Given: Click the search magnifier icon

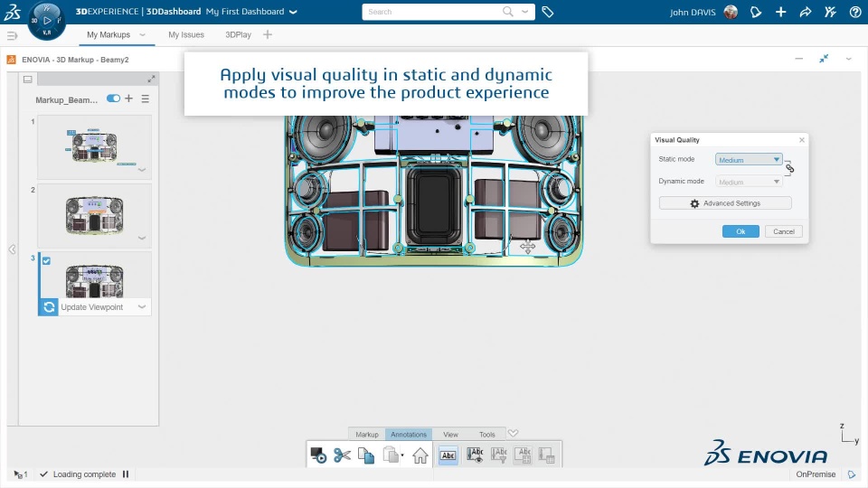Looking at the screenshot, I should pos(507,12).
